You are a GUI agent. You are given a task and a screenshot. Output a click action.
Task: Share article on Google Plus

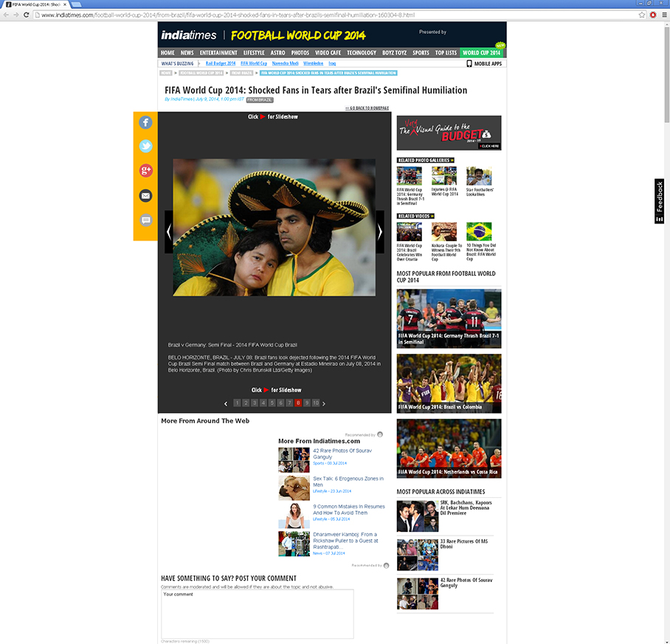[x=145, y=171]
